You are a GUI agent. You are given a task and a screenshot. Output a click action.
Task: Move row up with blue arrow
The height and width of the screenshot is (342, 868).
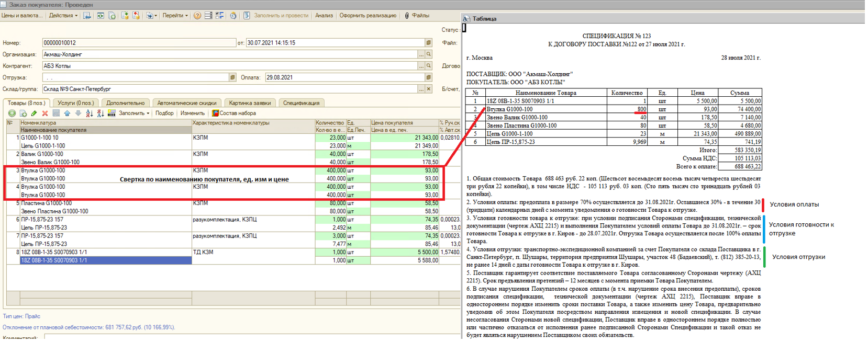pyautogui.click(x=67, y=113)
